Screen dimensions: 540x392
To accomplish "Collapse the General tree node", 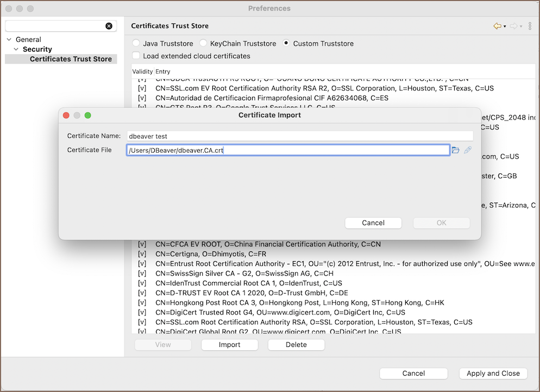I will coord(9,40).
